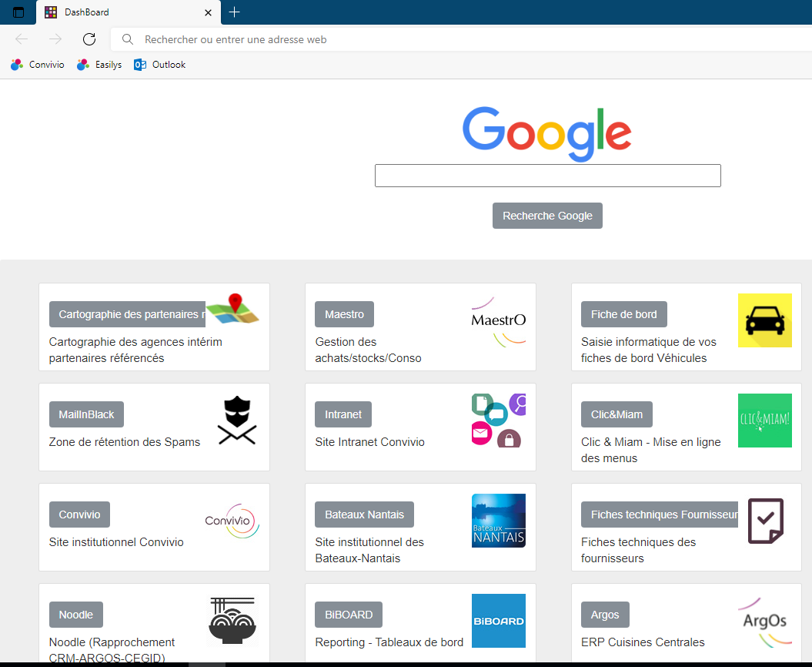Click text 'Site institutionnel Convivio'

[x=116, y=542]
